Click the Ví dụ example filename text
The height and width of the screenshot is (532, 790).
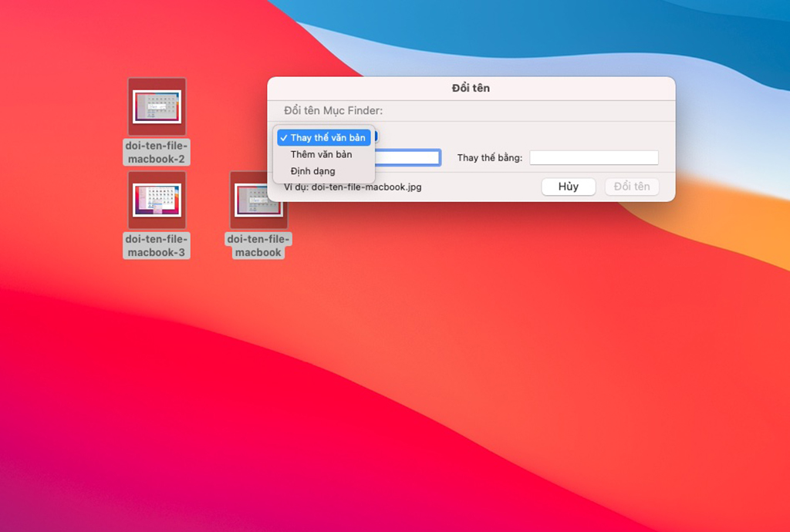353,187
